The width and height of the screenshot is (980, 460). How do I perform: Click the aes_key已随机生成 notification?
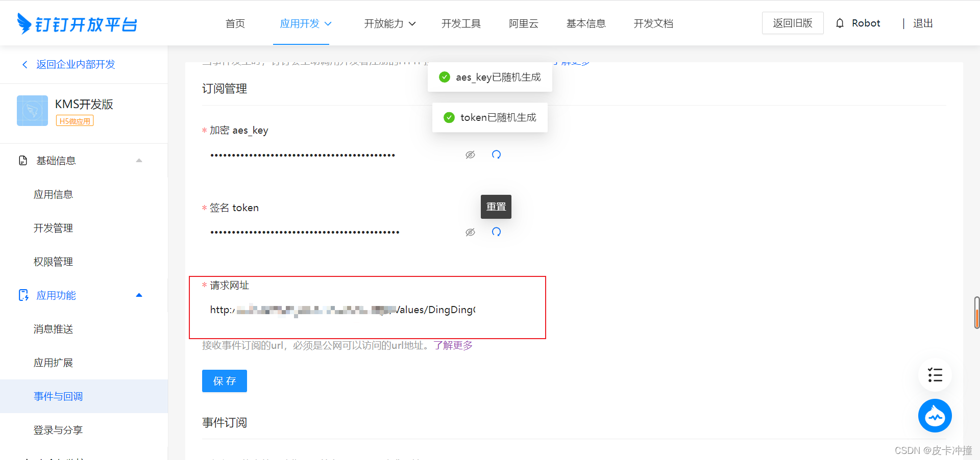pos(490,77)
